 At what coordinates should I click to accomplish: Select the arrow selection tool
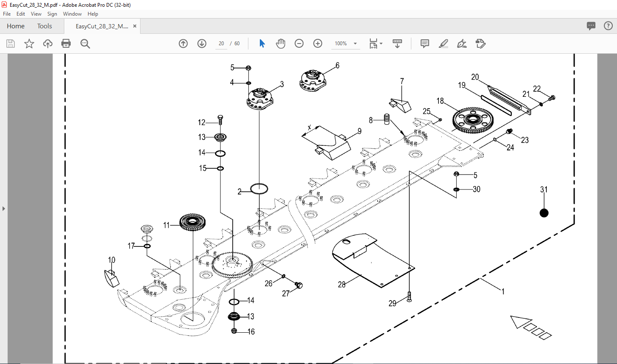[x=262, y=44]
